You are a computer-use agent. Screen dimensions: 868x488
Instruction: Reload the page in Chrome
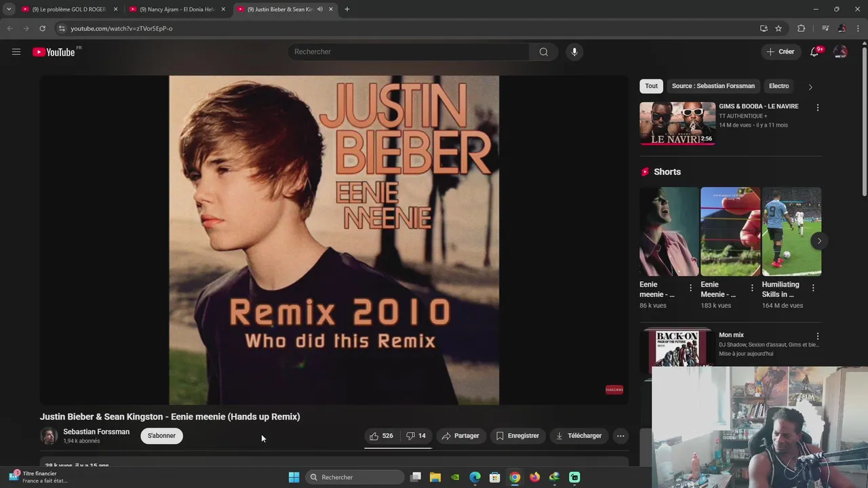[42, 28]
